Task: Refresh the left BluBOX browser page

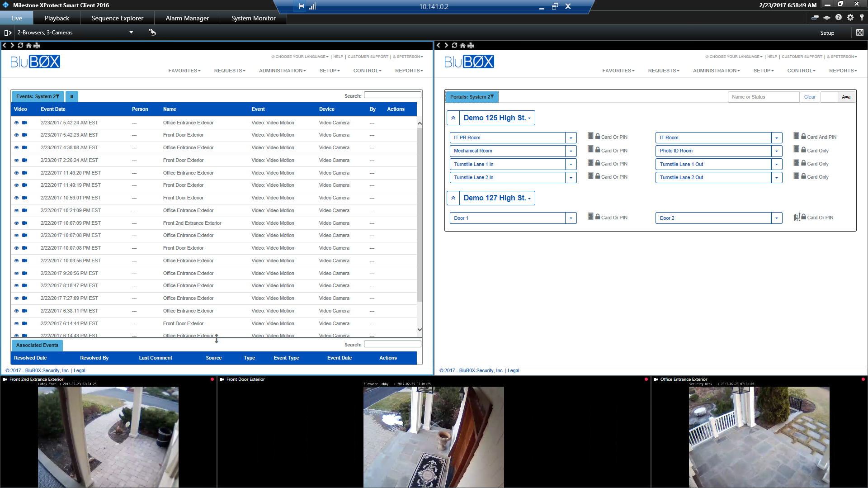Action: click(x=20, y=45)
